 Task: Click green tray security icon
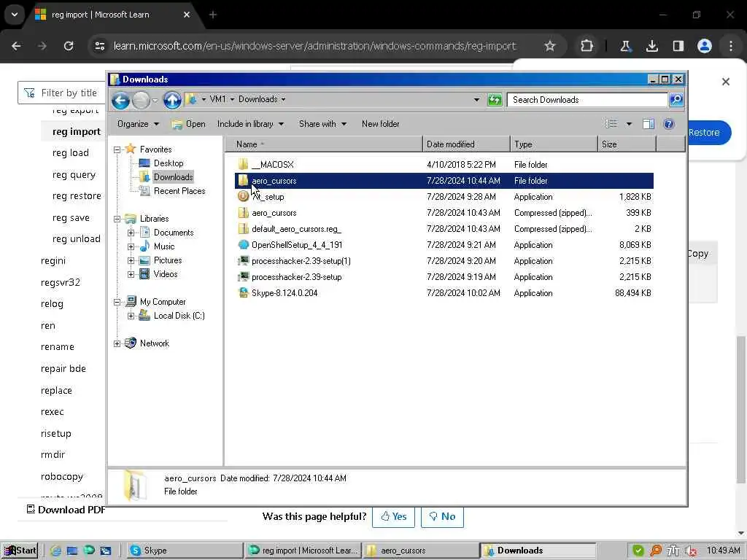click(x=638, y=551)
